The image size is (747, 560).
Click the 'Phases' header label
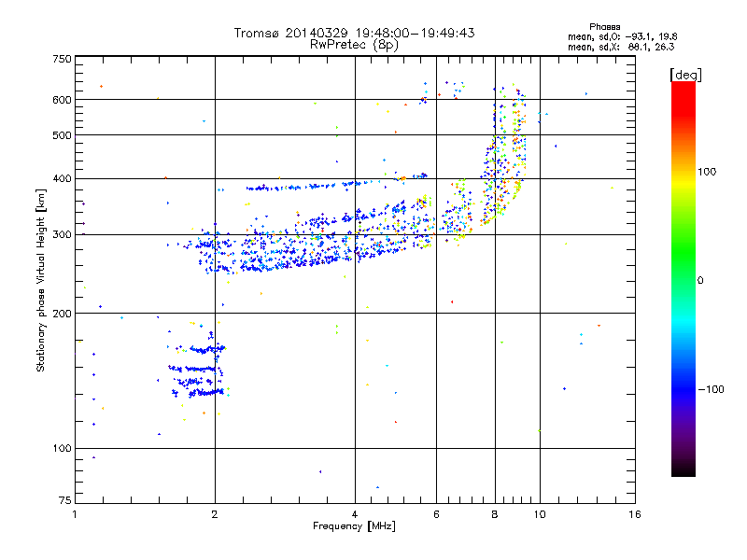tap(604, 27)
